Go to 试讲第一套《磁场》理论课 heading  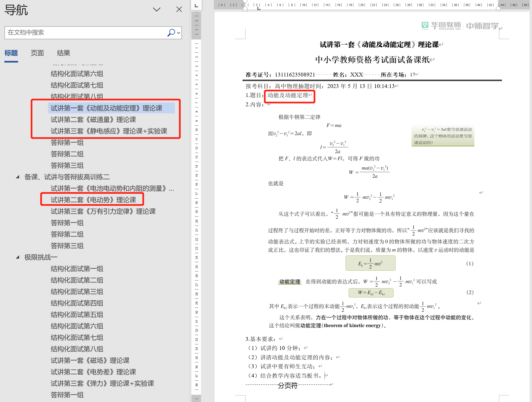tap(90, 360)
